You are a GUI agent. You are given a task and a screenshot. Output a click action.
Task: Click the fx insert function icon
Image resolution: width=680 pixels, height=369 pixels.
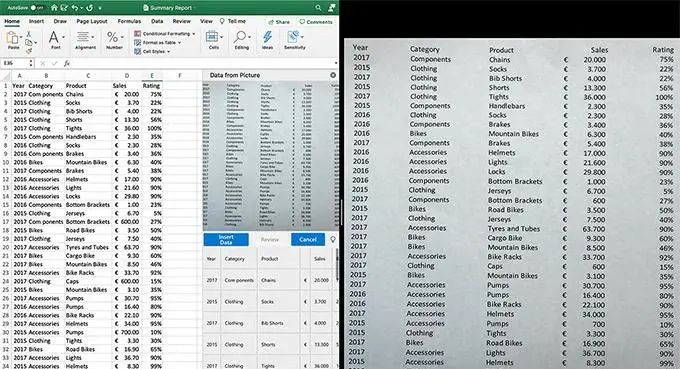67,63
